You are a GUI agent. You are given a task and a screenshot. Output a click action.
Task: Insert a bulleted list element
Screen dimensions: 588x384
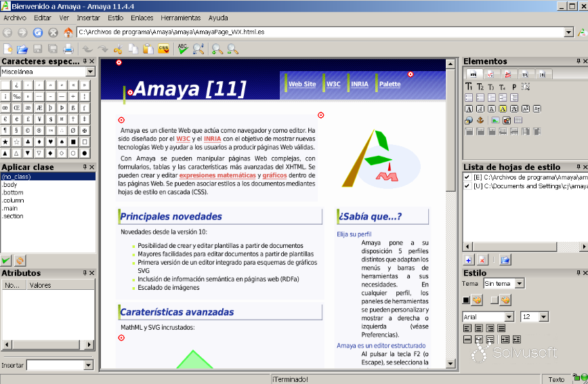(469, 98)
